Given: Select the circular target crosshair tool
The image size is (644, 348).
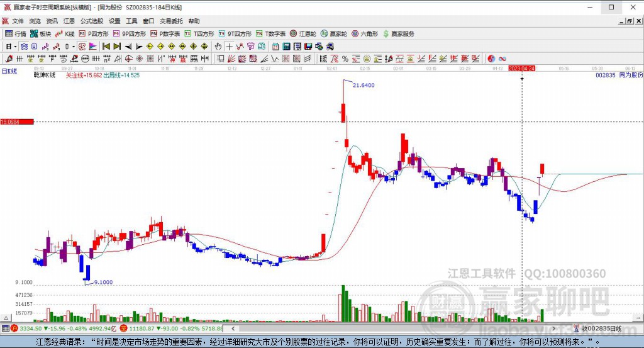Looking at the screenshot, I should click(128, 59).
